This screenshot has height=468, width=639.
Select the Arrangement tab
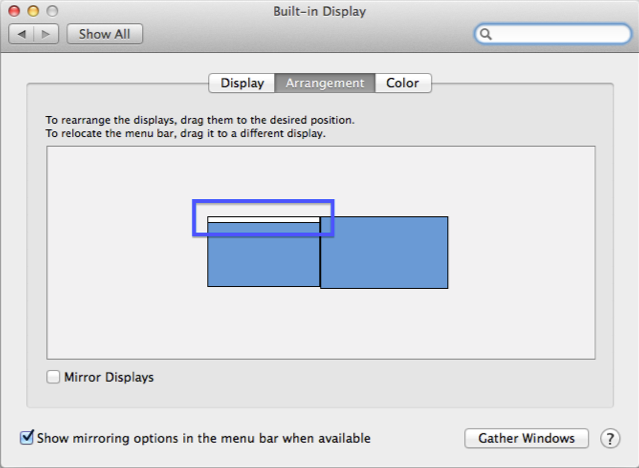click(x=325, y=83)
